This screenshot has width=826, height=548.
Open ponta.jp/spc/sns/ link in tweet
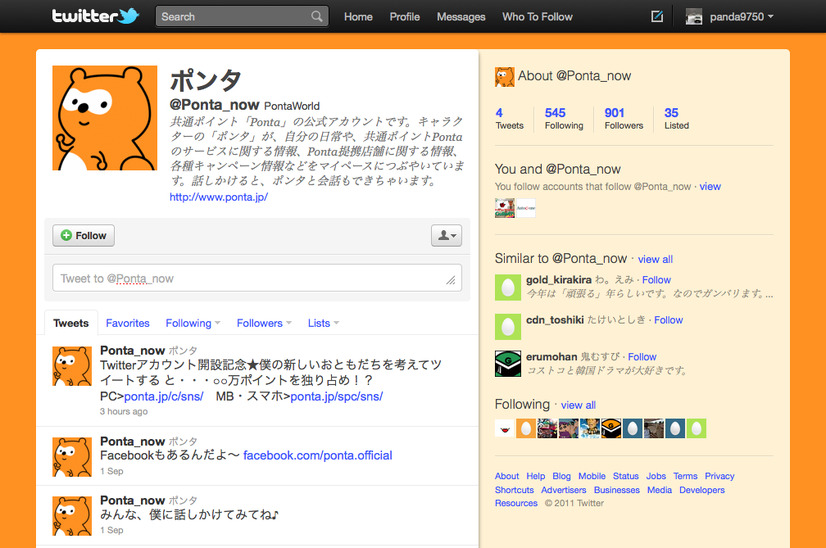(337, 396)
